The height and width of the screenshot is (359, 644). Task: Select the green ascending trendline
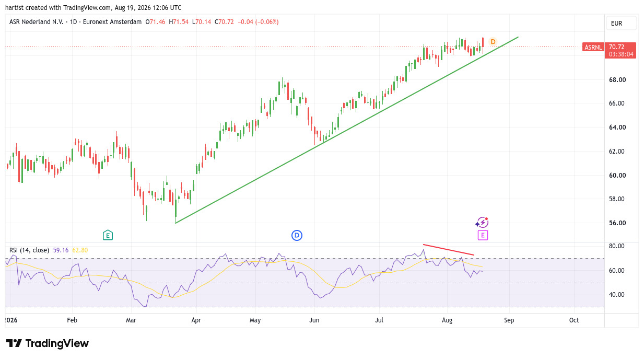[347, 130]
